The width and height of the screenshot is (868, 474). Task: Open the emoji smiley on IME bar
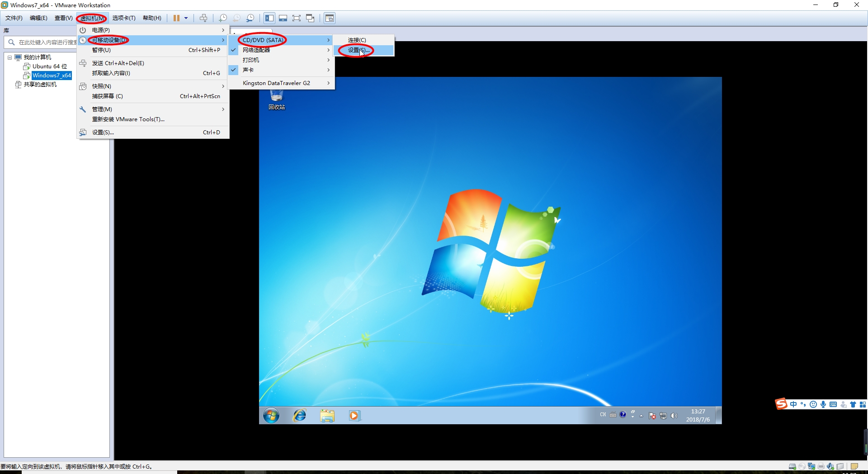pyautogui.click(x=813, y=404)
